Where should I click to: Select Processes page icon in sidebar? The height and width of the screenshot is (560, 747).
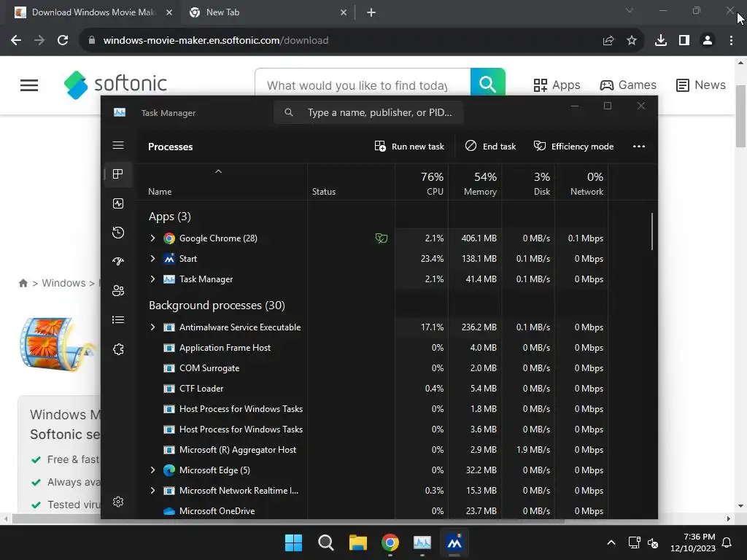tap(118, 174)
